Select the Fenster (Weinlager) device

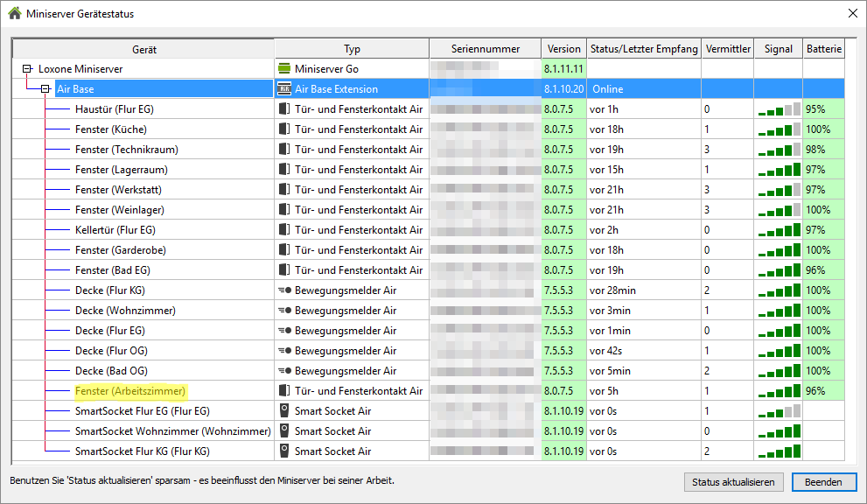(x=120, y=210)
